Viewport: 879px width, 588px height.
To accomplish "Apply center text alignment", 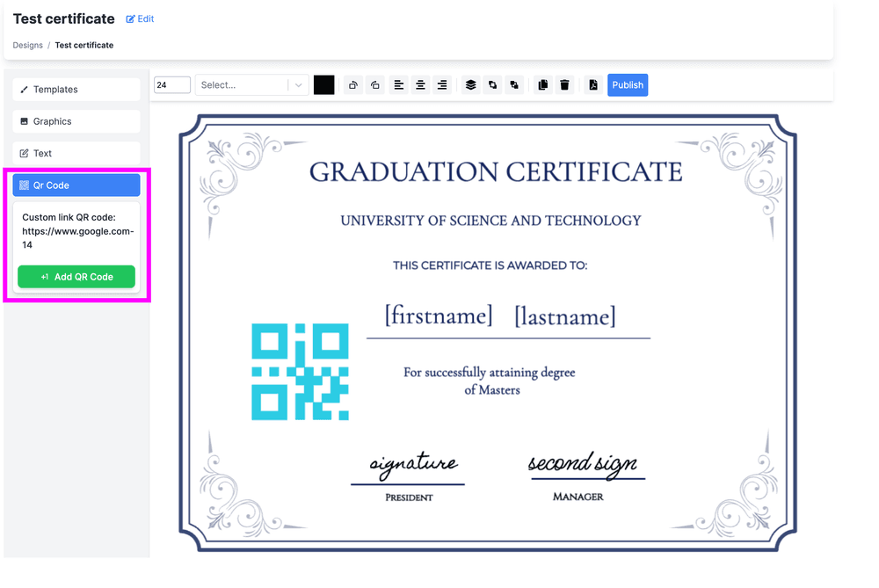I will click(420, 84).
